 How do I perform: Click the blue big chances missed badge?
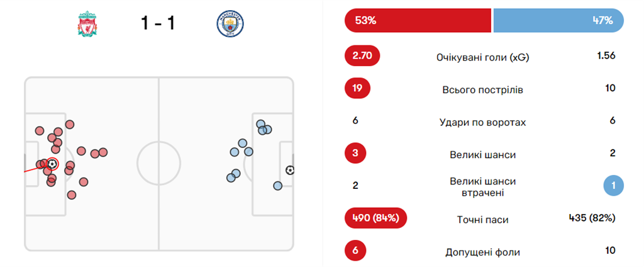coord(613,186)
